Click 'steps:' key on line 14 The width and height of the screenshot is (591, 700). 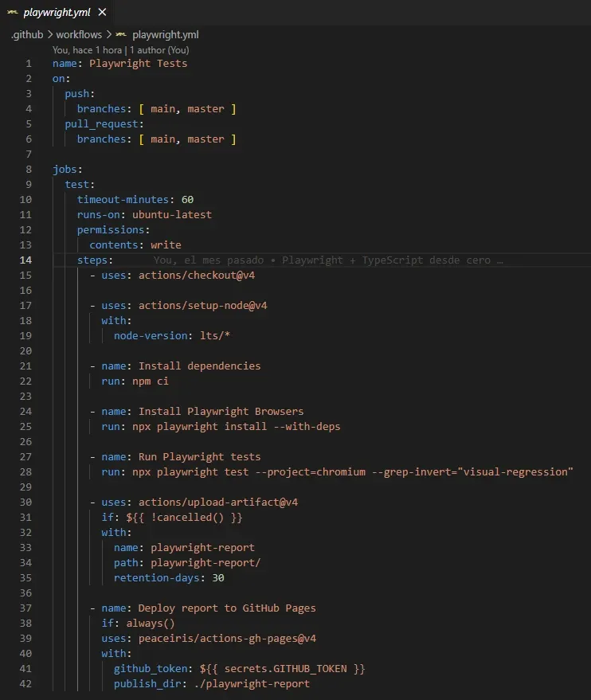click(x=95, y=260)
